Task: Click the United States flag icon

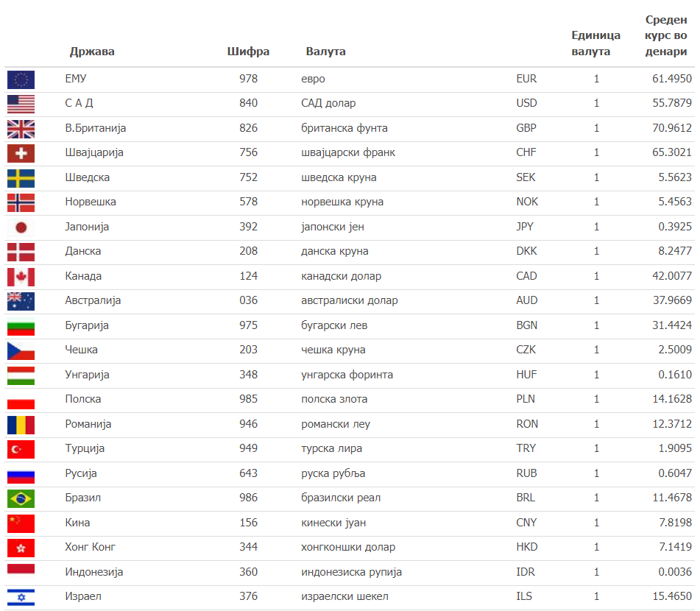Action: 21,103
